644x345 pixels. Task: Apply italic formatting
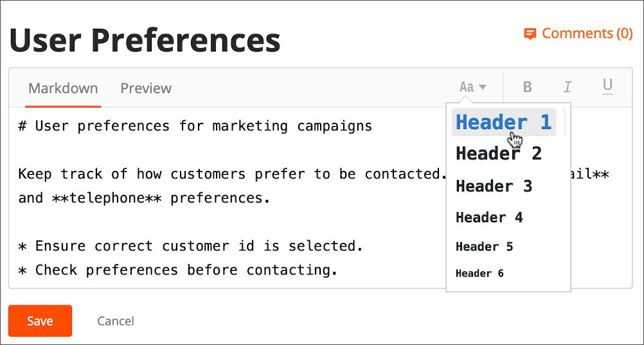(x=568, y=87)
